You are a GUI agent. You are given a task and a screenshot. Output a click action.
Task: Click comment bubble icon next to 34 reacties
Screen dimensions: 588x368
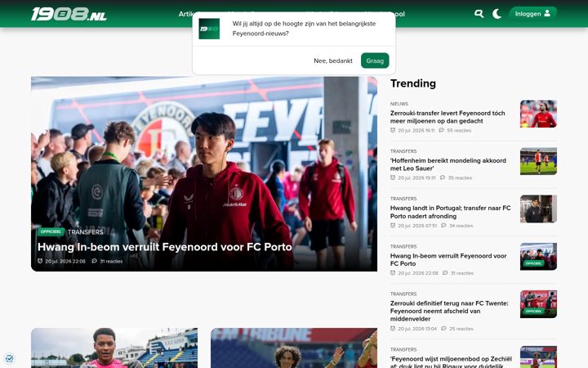click(443, 226)
